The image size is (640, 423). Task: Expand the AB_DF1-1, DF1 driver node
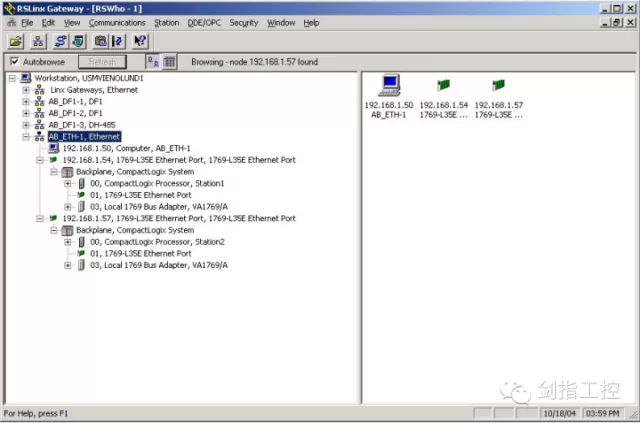click(26, 102)
